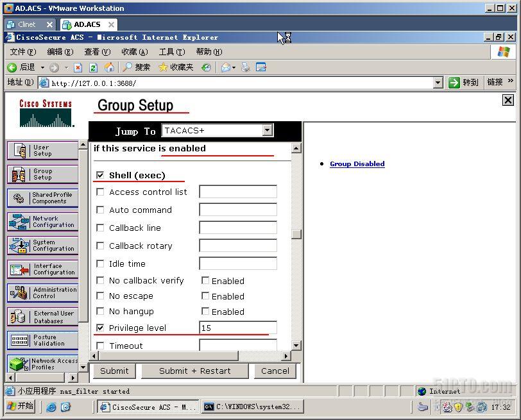The image size is (521, 420).
Task: Open System Configuration section
Action: pos(42,246)
